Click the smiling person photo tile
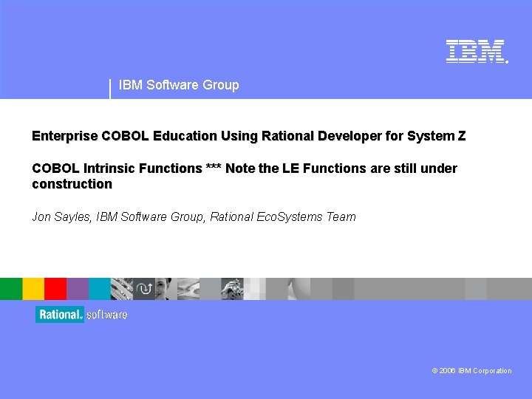The height and width of the screenshot is (399, 532). (166, 289)
